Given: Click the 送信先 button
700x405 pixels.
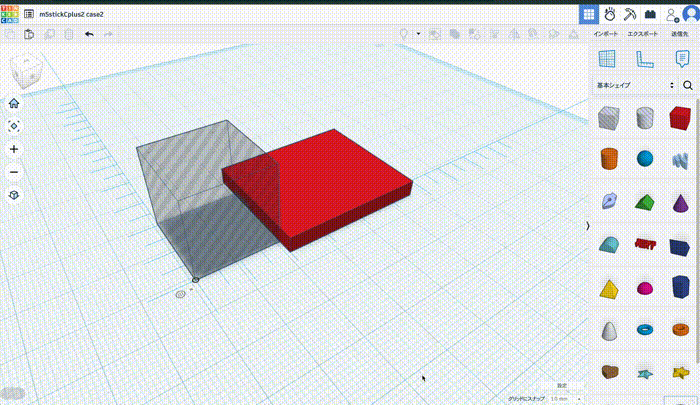Looking at the screenshot, I should pos(679,34).
